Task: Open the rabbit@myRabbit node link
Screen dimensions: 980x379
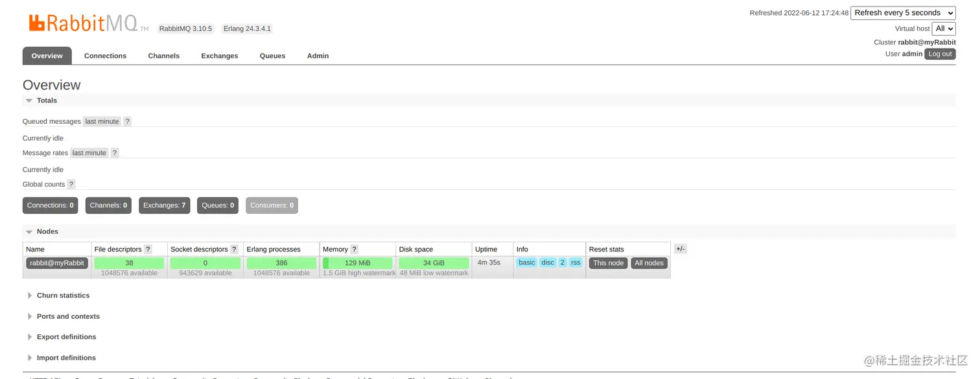Action: 57,263
